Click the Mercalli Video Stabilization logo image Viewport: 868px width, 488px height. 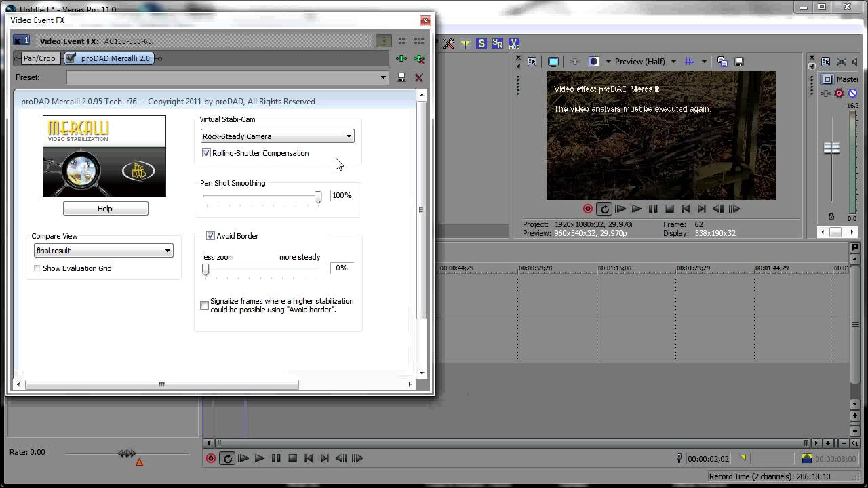(x=104, y=156)
